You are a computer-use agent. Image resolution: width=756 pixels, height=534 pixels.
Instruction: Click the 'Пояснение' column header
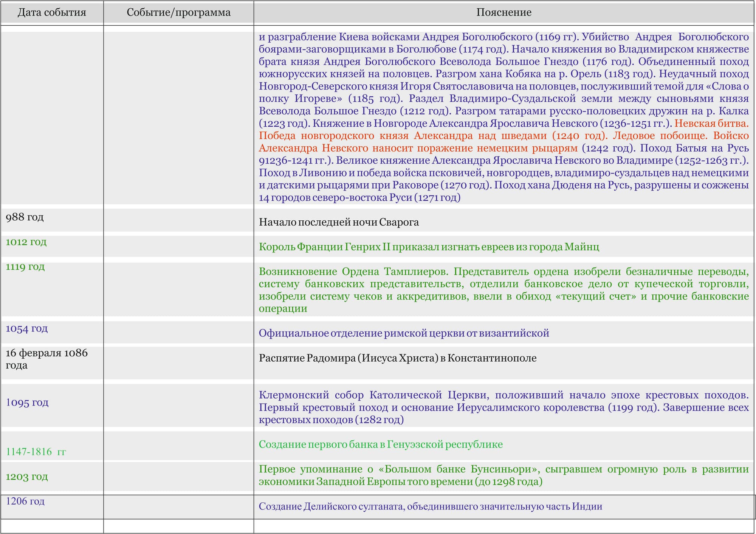click(x=503, y=12)
